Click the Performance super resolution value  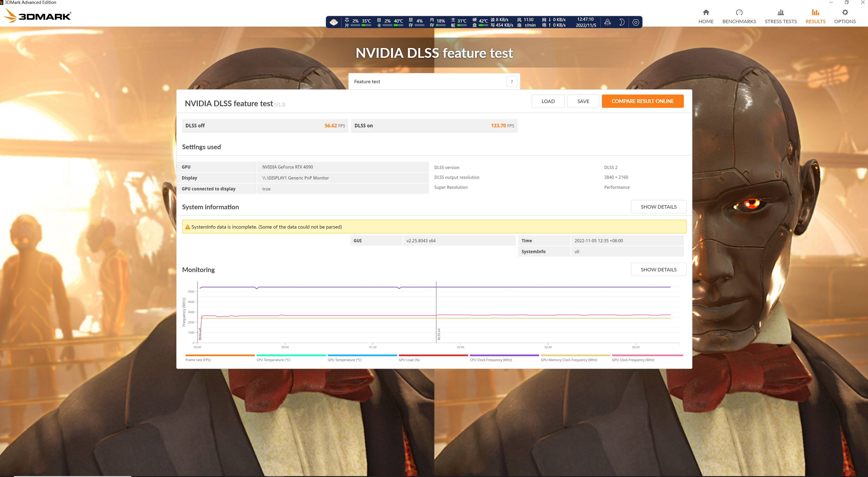pyautogui.click(x=617, y=187)
